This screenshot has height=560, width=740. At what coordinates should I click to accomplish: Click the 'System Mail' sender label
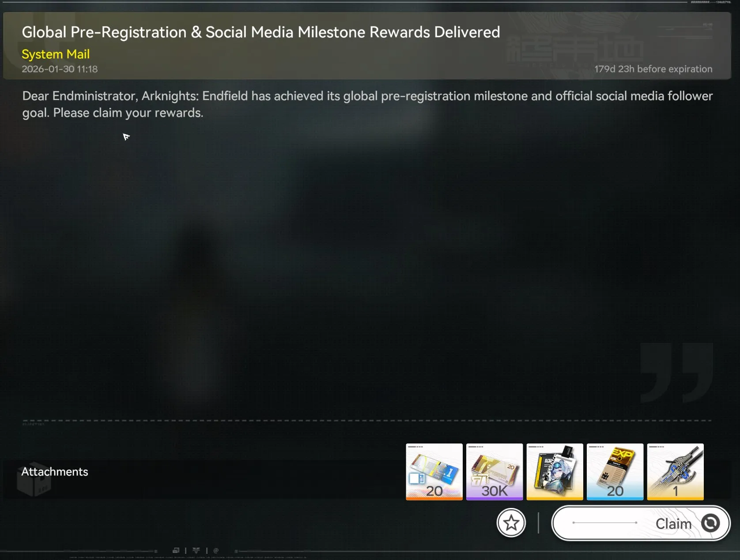[x=56, y=54]
